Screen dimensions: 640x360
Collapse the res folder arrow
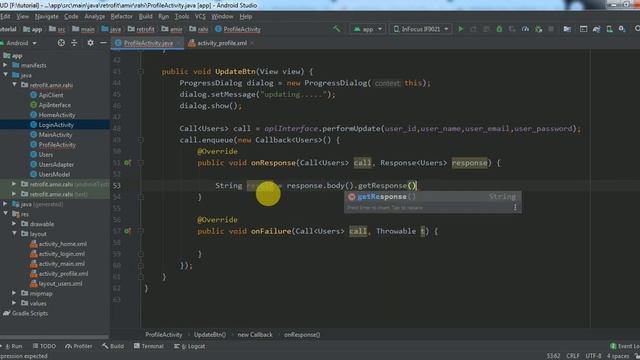5,214
